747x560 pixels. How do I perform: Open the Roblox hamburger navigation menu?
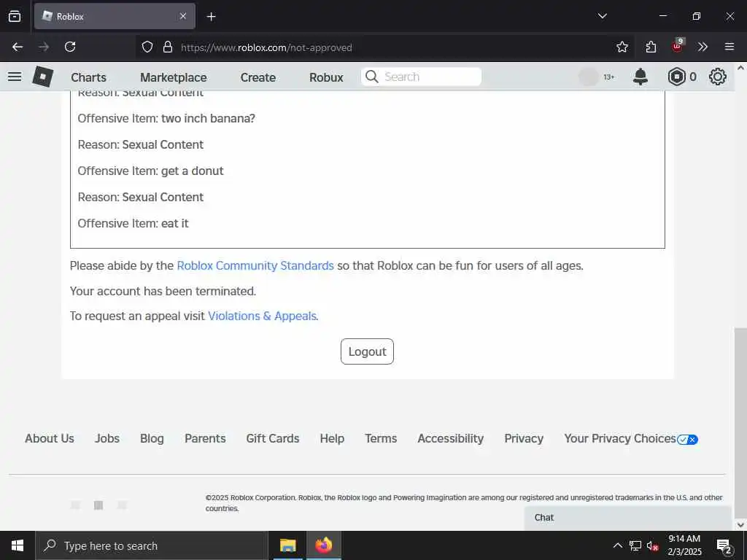click(15, 77)
